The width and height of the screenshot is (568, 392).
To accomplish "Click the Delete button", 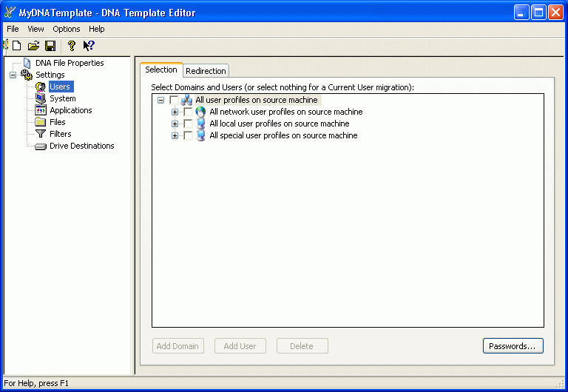I will click(x=302, y=346).
